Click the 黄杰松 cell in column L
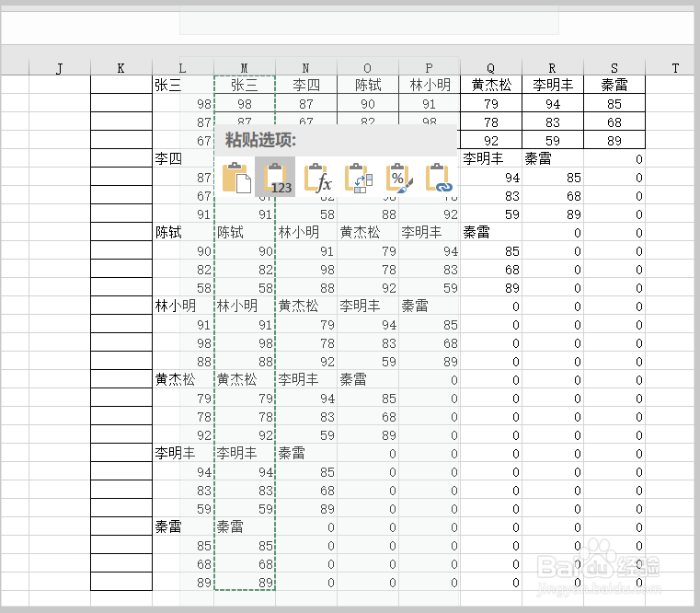 tap(183, 379)
